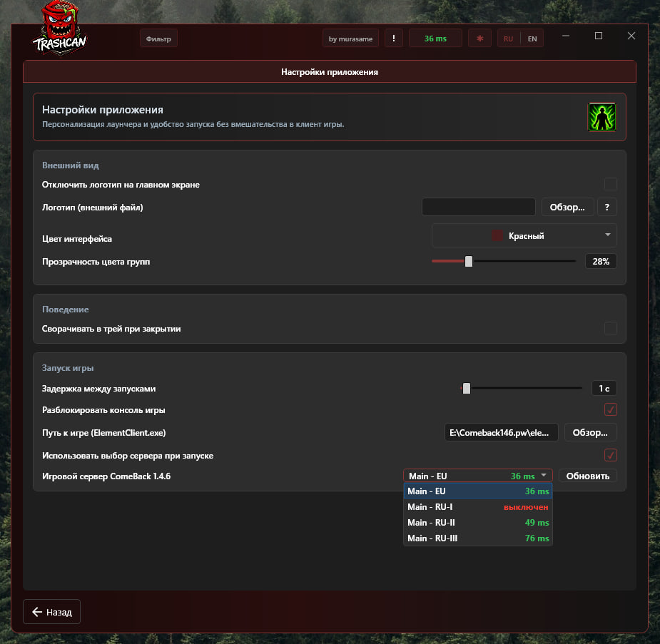The image size is (660, 644).
Task: Click the question mark help button
Action: (x=606, y=207)
